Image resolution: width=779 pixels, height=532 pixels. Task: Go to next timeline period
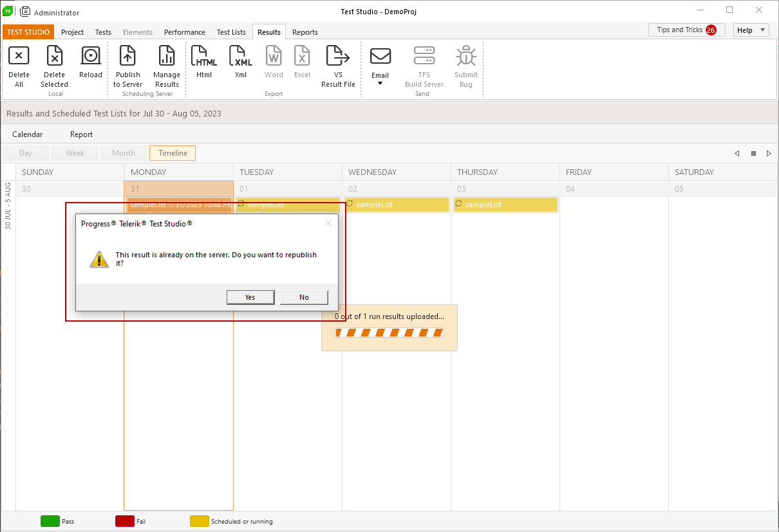coord(769,153)
